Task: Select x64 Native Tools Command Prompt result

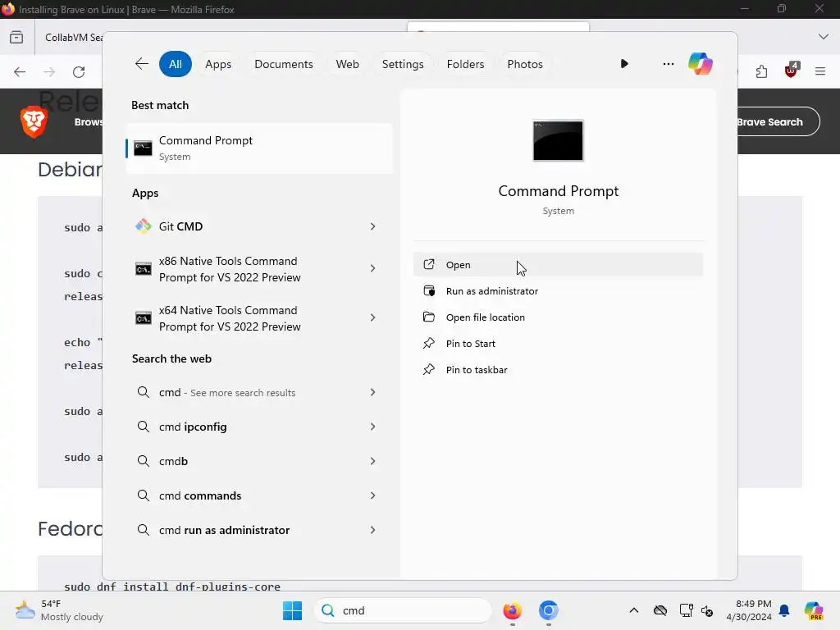Action: pos(246,318)
